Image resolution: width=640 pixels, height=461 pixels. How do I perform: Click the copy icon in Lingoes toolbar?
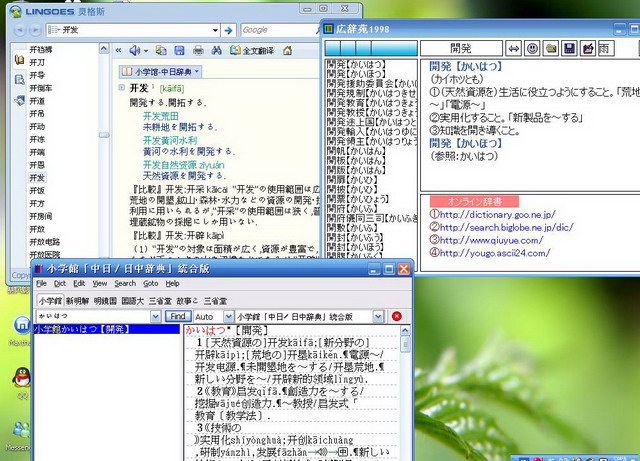pyautogui.click(x=161, y=50)
